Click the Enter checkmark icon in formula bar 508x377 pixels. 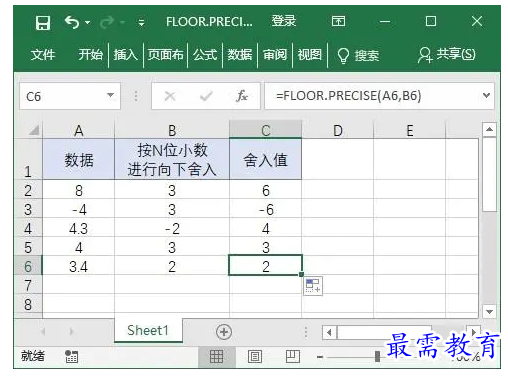click(x=206, y=96)
